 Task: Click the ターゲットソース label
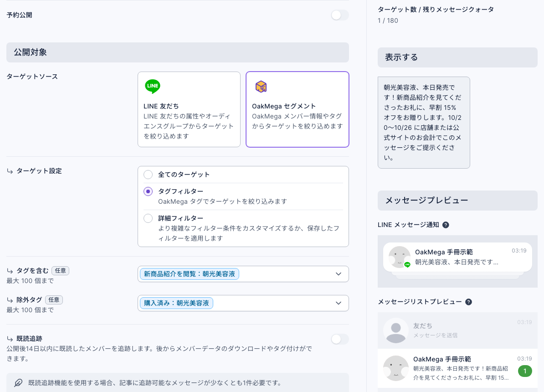(x=32, y=77)
